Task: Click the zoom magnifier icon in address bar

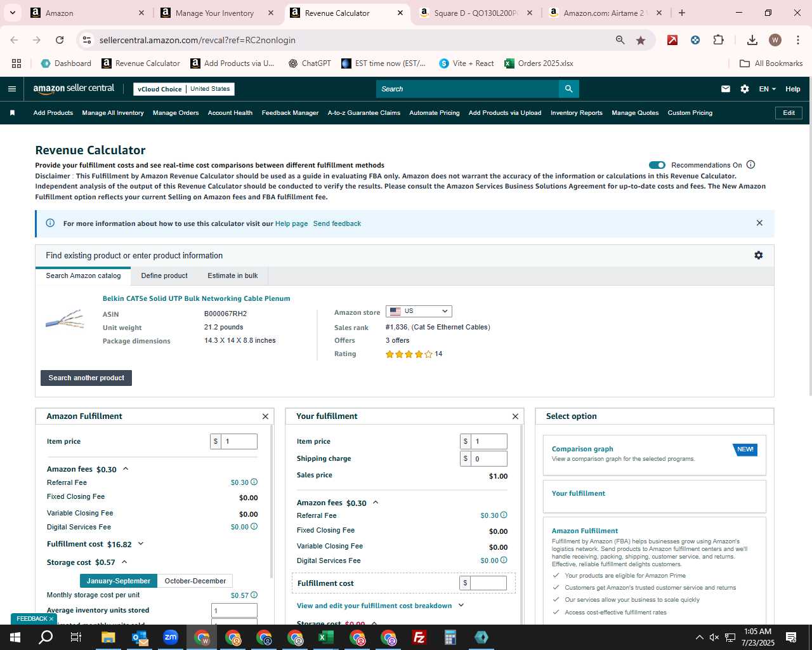Action: coord(620,40)
